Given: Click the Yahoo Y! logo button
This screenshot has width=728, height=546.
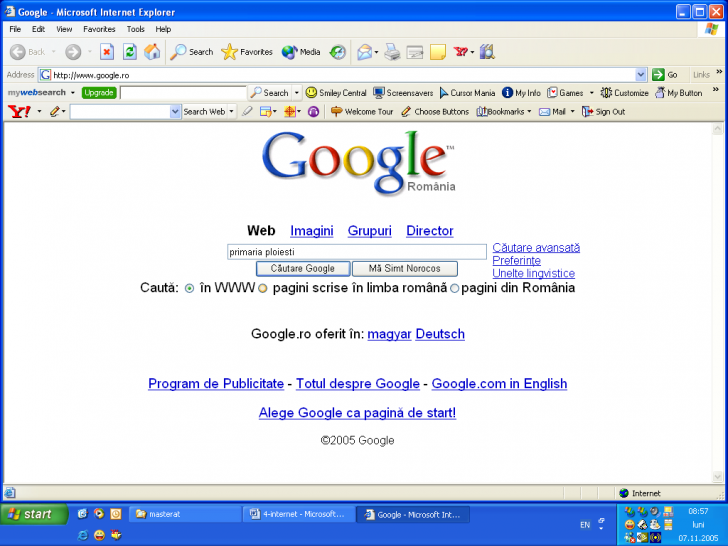Looking at the screenshot, I should (20, 111).
